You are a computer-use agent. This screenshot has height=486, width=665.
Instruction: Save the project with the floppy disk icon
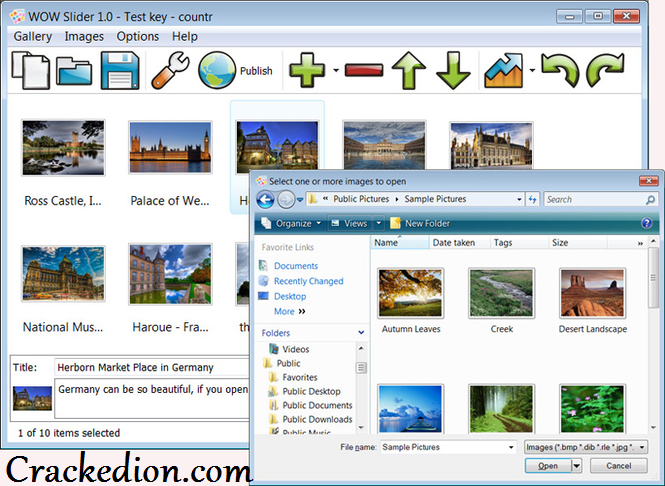click(120, 70)
